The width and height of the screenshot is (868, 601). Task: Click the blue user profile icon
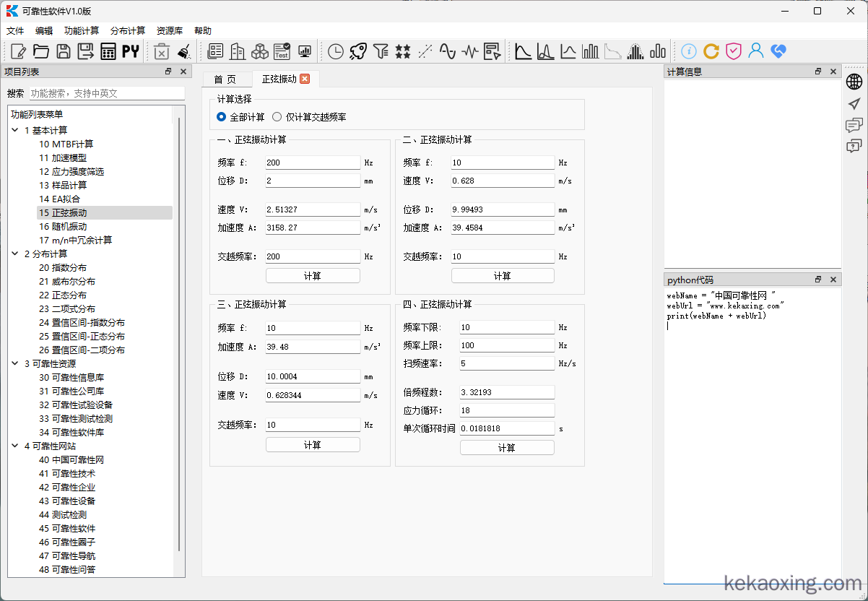coord(756,51)
